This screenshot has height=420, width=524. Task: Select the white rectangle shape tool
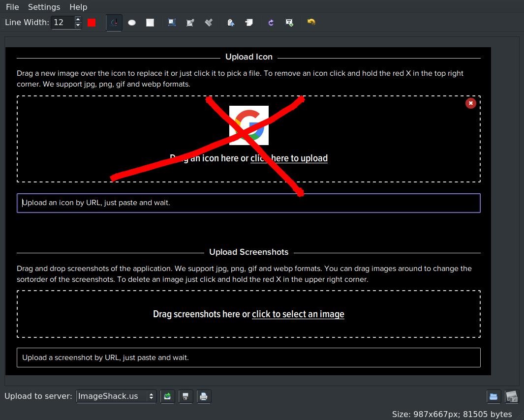click(x=150, y=23)
